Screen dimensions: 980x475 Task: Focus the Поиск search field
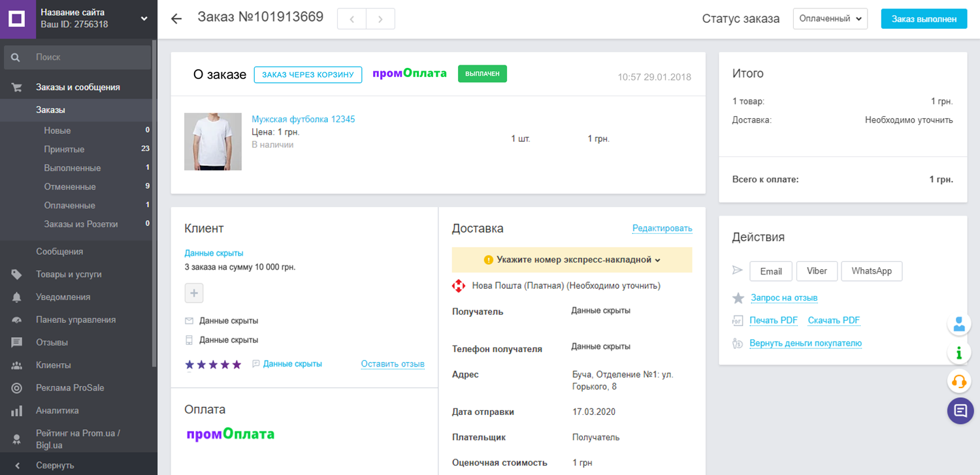click(x=78, y=57)
